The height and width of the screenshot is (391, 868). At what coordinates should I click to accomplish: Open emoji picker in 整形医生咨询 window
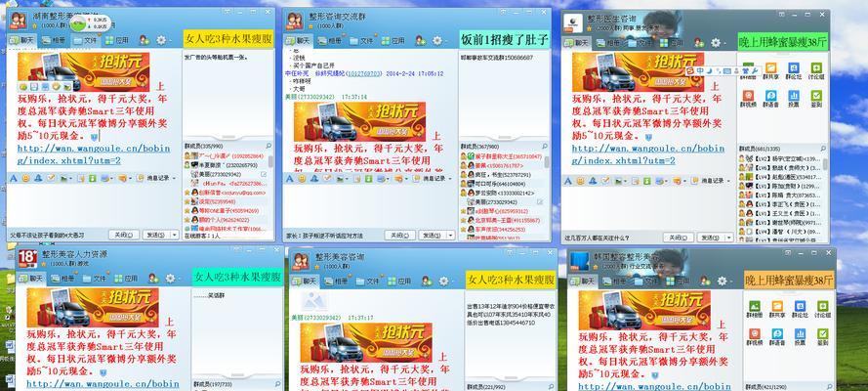click(580, 181)
